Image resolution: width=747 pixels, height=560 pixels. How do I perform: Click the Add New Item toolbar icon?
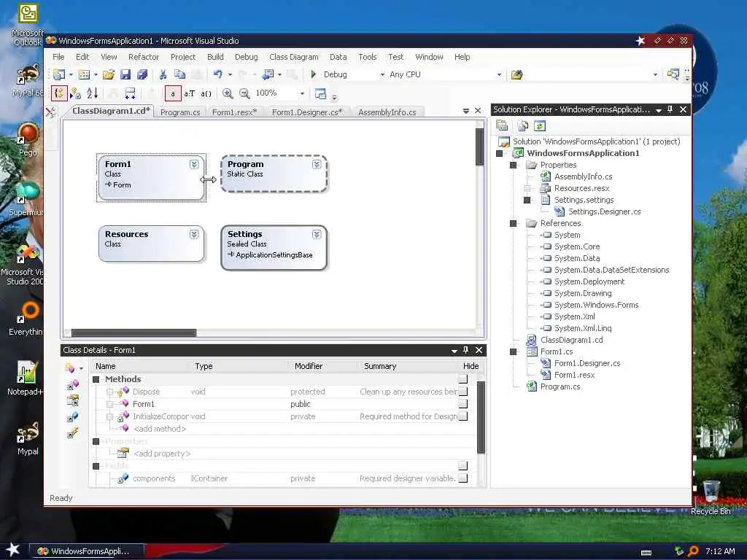85,74
